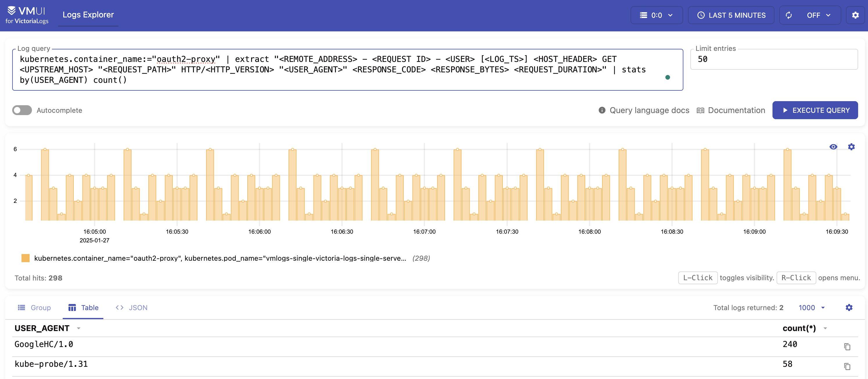
Task: Open the 1000 rows-per-page dropdown
Action: (811, 308)
